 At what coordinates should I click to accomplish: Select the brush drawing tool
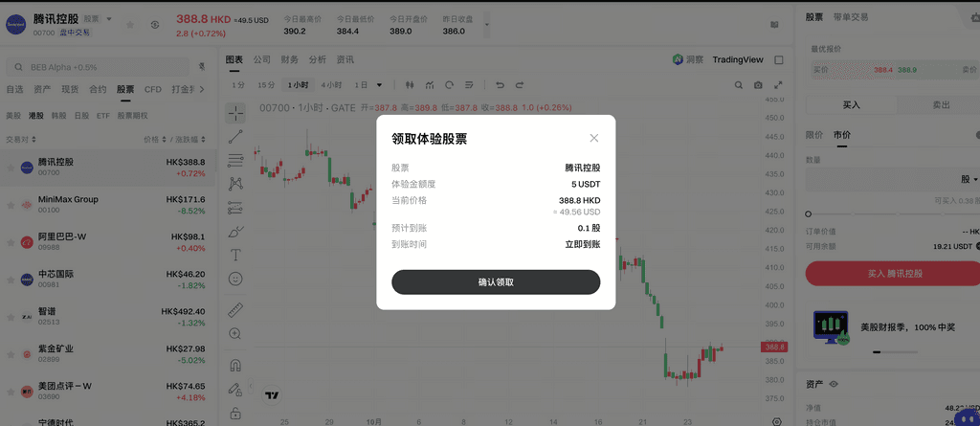click(235, 231)
